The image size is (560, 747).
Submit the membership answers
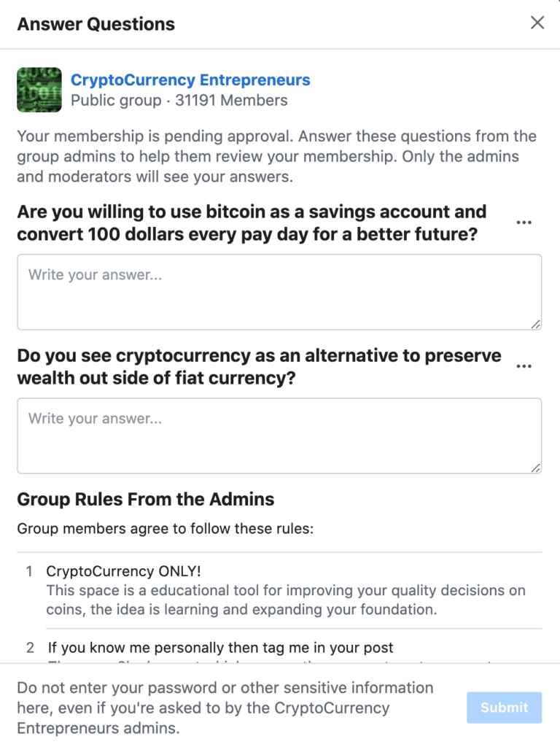[x=505, y=708]
